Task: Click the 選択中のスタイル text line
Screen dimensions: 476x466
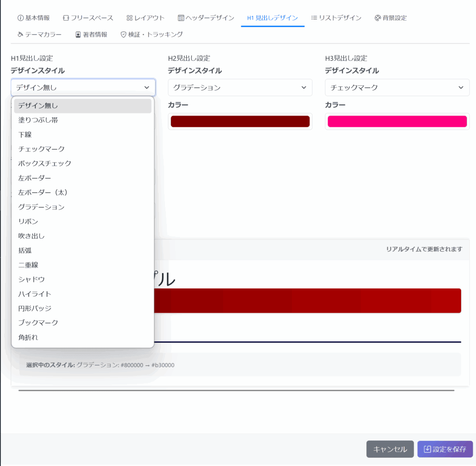Action: coord(100,365)
